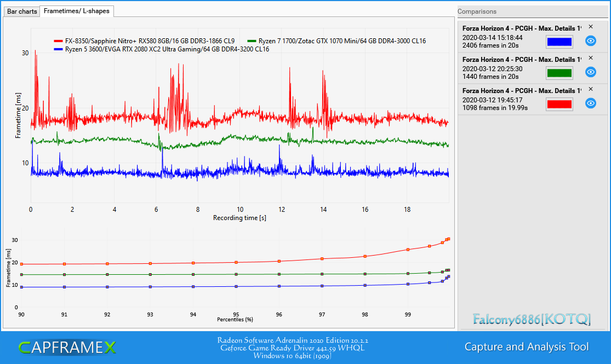Click the Windows 10 64bit (1909) text

click(292, 356)
